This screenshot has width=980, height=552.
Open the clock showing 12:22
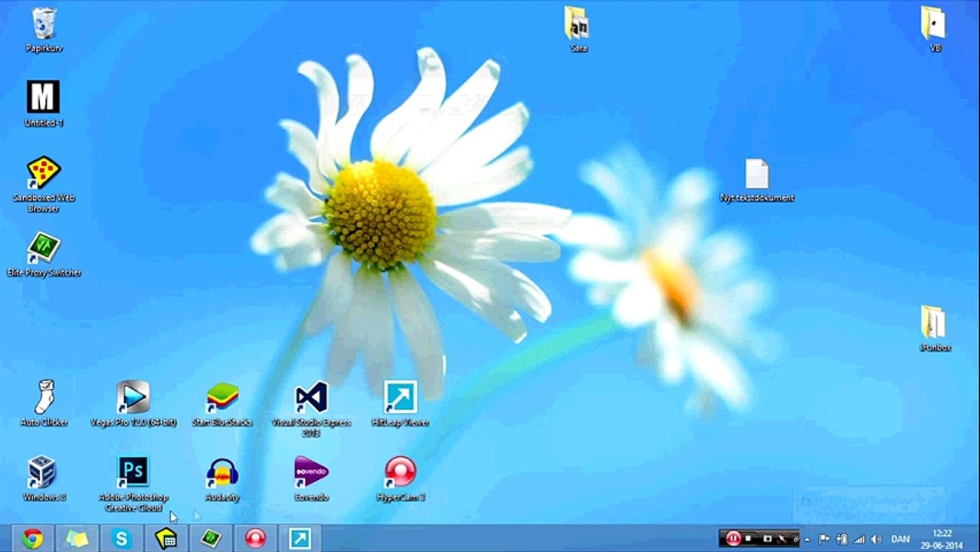pos(942,539)
